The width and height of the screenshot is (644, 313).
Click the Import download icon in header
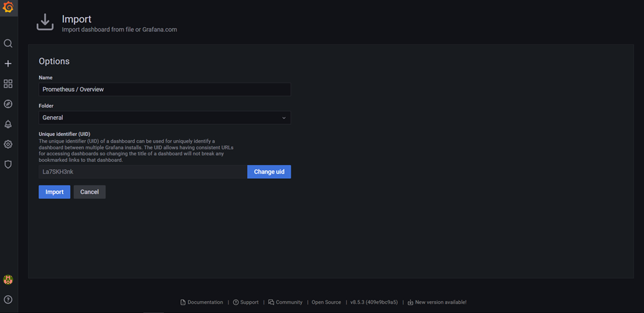point(45,22)
